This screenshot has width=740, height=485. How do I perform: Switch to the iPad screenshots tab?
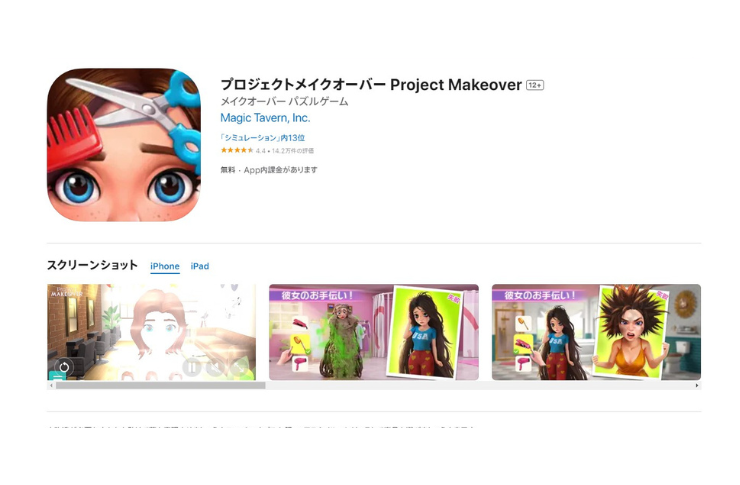[200, 266]
